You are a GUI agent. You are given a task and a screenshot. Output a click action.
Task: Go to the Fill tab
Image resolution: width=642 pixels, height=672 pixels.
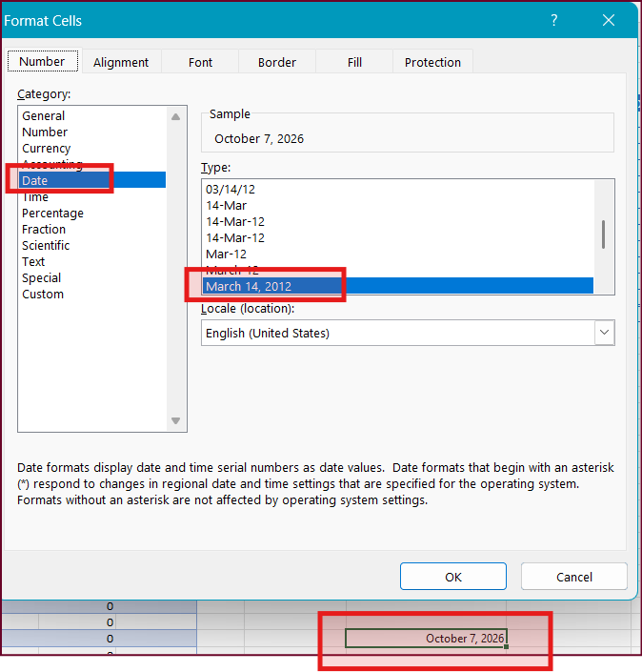(354, 63)
